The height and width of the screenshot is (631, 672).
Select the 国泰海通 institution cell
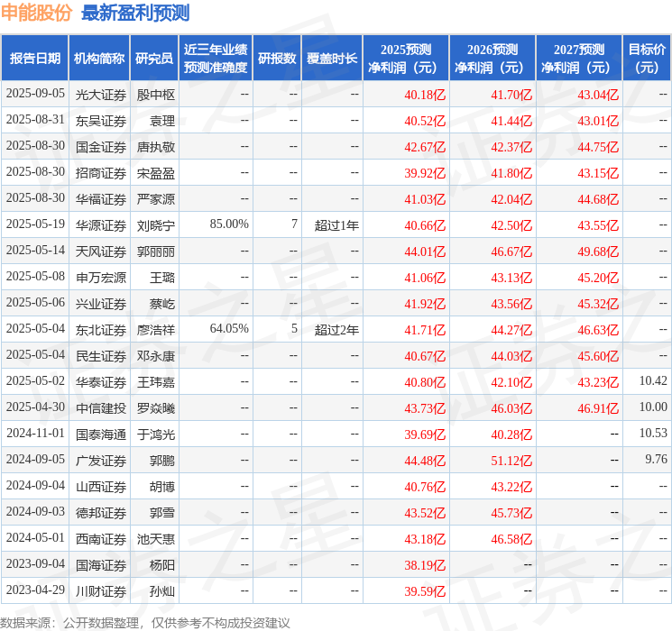tap(101, 434)
